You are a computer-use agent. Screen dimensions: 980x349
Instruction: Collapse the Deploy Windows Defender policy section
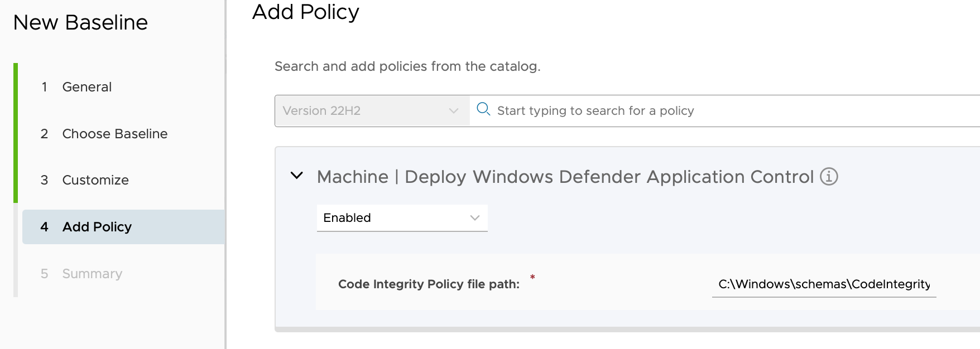(x=297, y=176)
